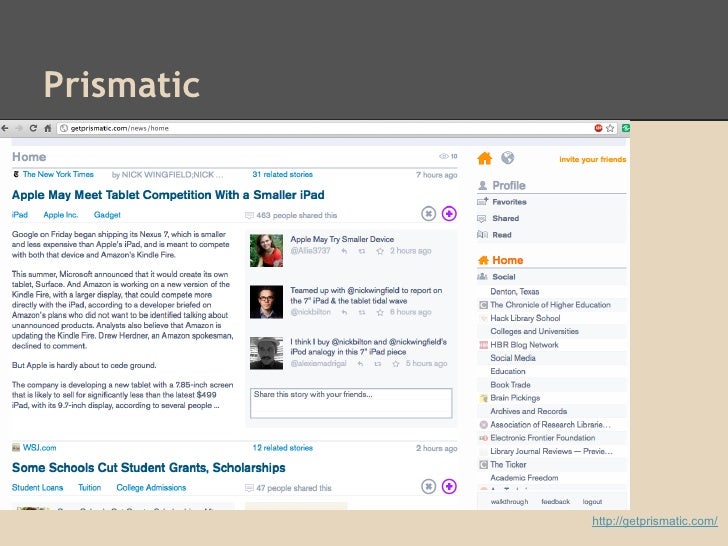
Task: Go to browser home icon in toolbar
Action: point(47,128)
